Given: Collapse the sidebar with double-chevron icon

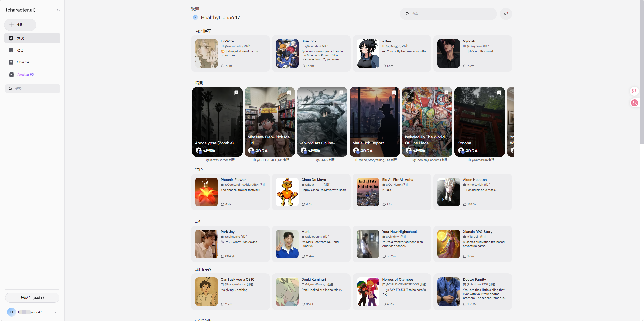Looking at the screenshot, I should pyautogui.click(x=58, y=10).
